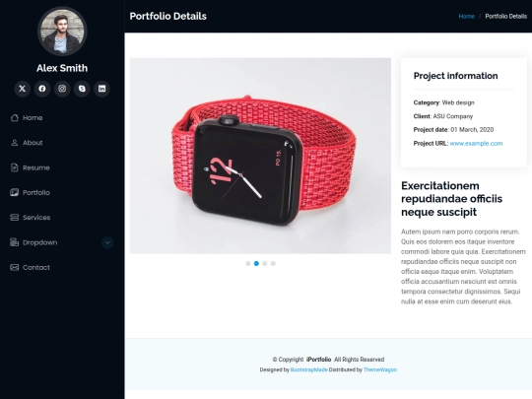The image size is (532, 399).
Task: Expand the Dropdown chevron arrow
Action: click(107, 242)
